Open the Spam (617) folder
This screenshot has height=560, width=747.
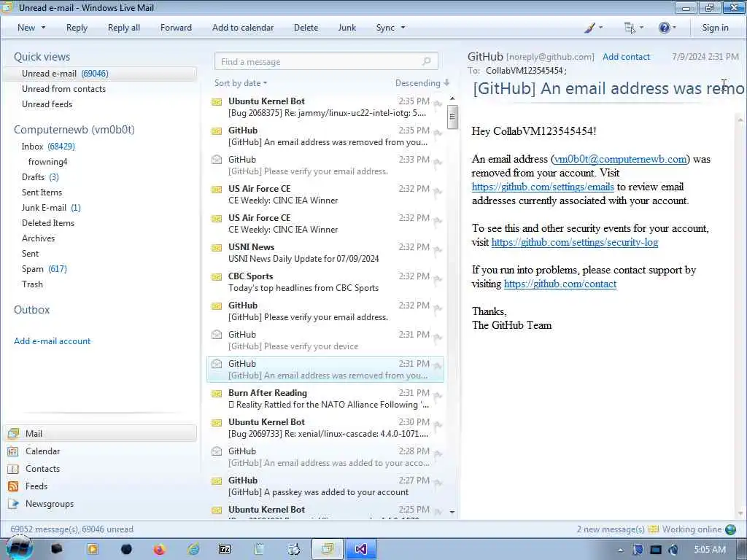[44, 268]
